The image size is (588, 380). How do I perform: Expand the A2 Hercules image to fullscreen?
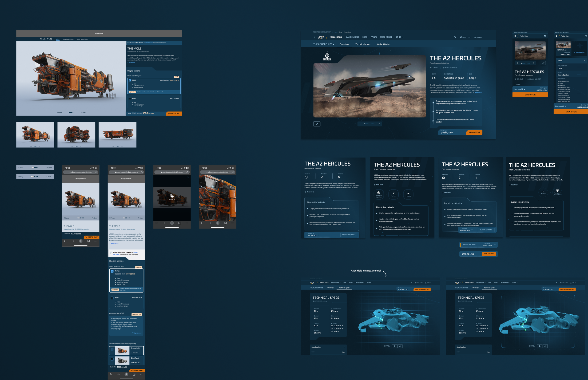317,124
